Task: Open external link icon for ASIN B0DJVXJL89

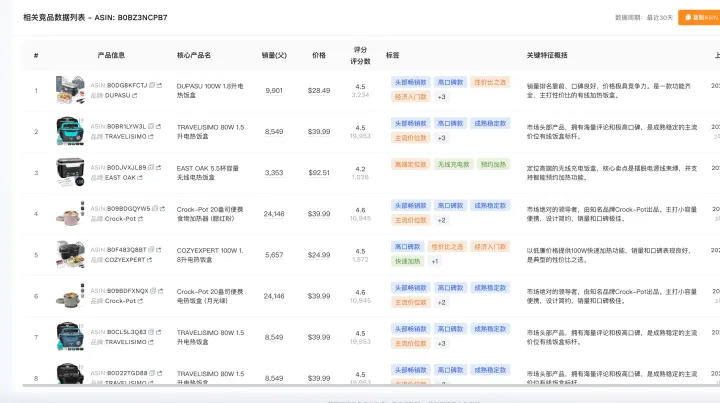Action: pos(158,168)
